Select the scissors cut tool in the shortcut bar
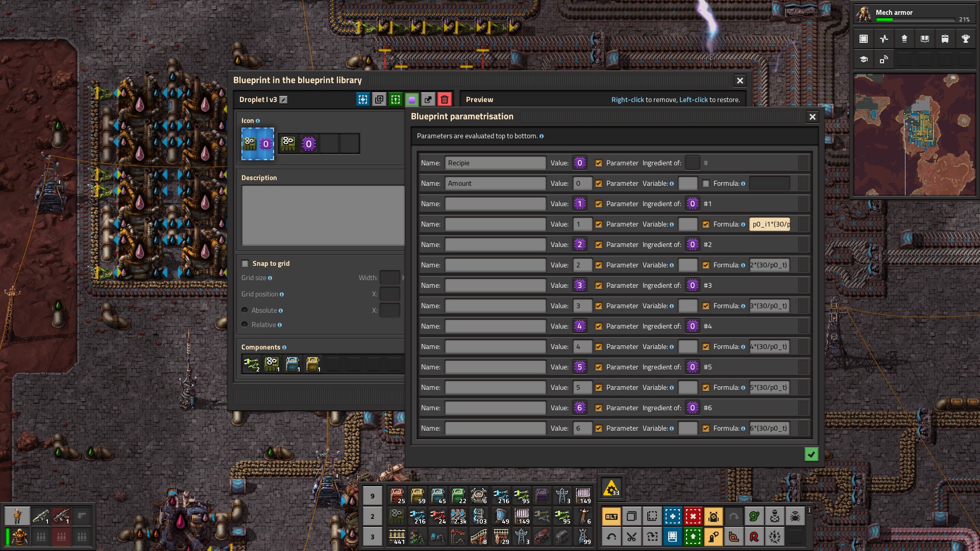This screenshot has height=551, width=980. tap(631, 537)
